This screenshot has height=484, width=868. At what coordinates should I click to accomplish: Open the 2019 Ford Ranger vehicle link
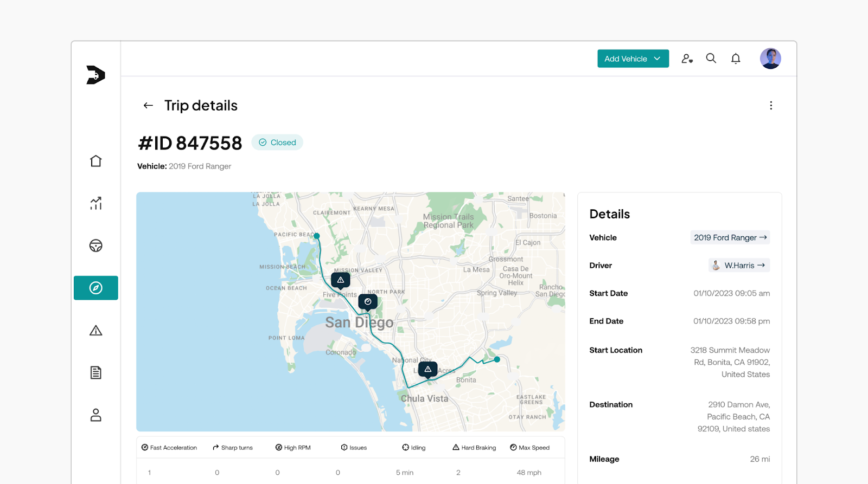(x=730, y=237)
